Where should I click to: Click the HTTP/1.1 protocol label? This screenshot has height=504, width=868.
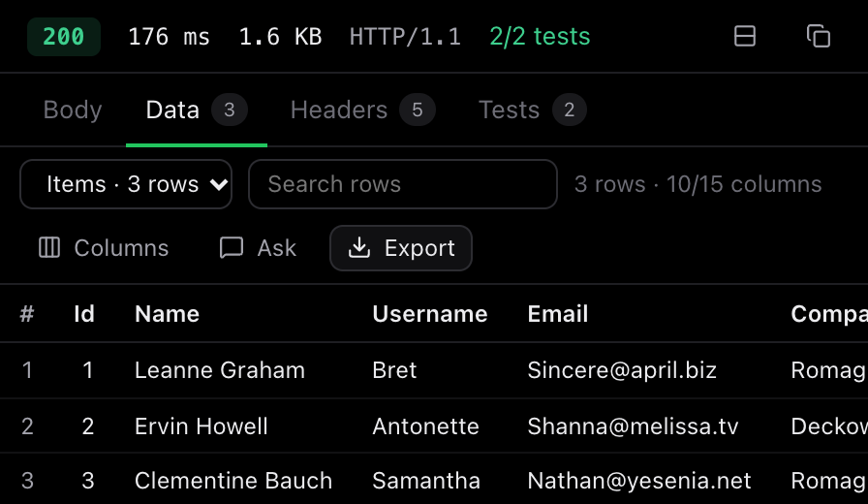[405, 37]
